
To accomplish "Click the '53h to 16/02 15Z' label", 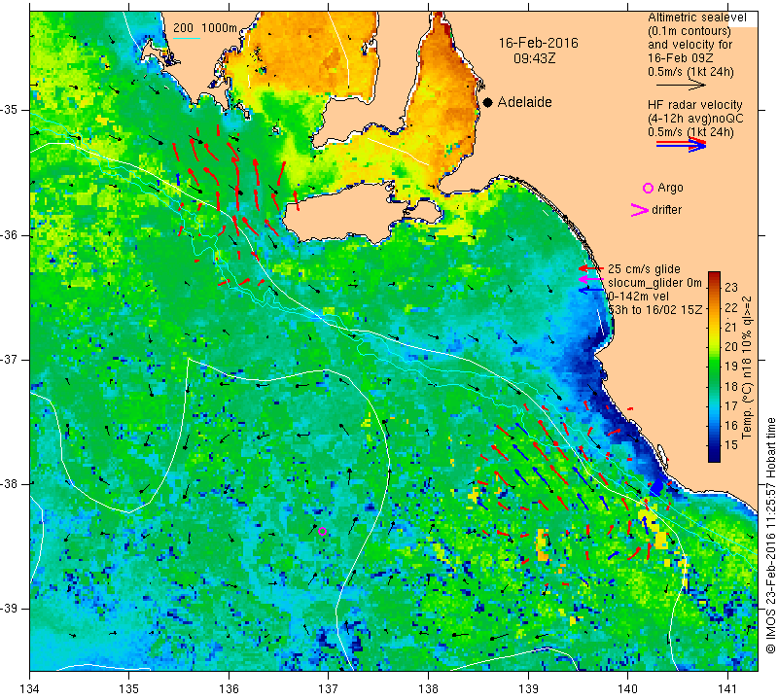I will [655, 309].
